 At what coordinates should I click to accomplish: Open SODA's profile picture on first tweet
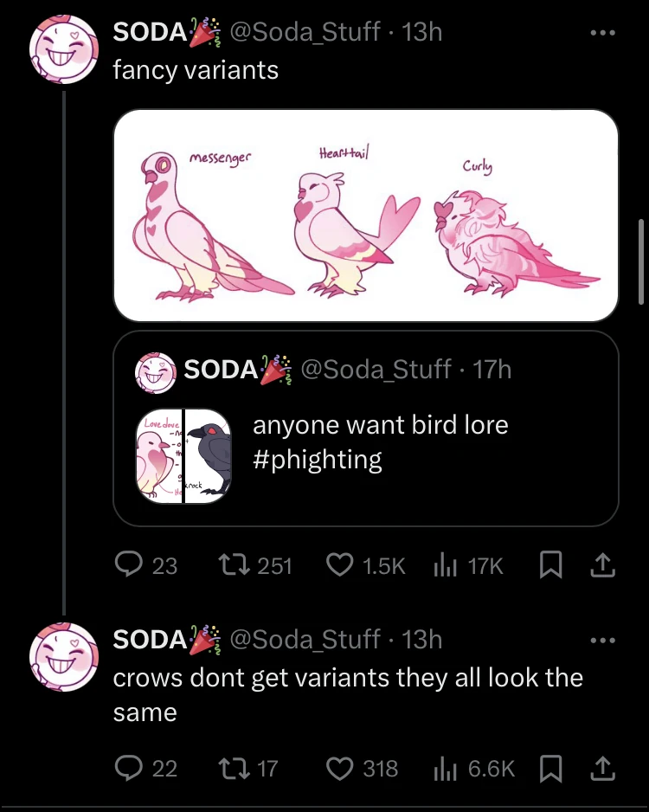pos(63,48)
